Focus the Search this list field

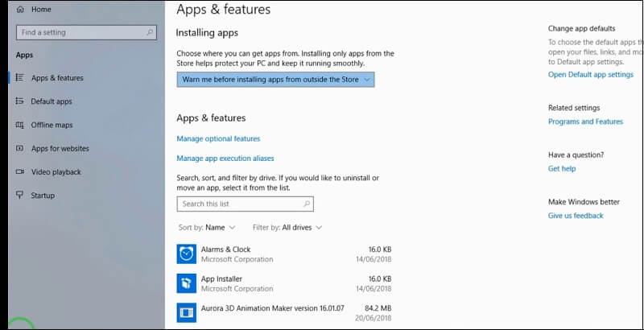click(x=246, y=204)
